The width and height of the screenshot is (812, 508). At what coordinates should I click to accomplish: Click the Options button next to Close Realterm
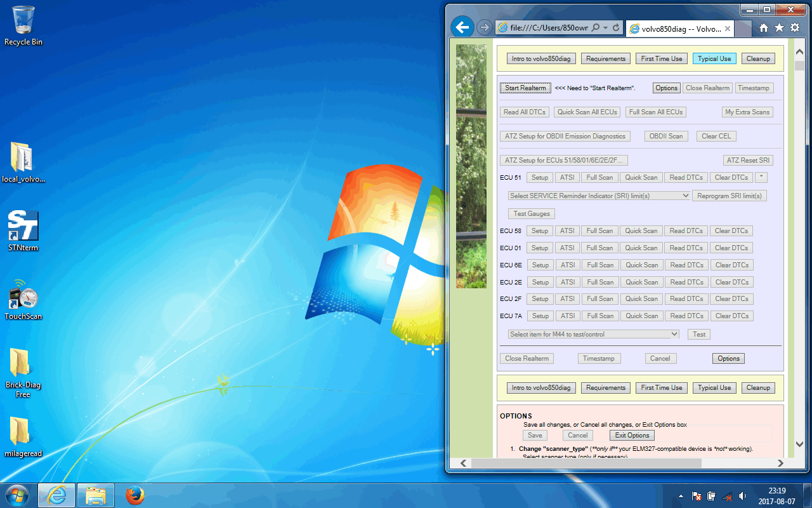[x=667, y=88]
